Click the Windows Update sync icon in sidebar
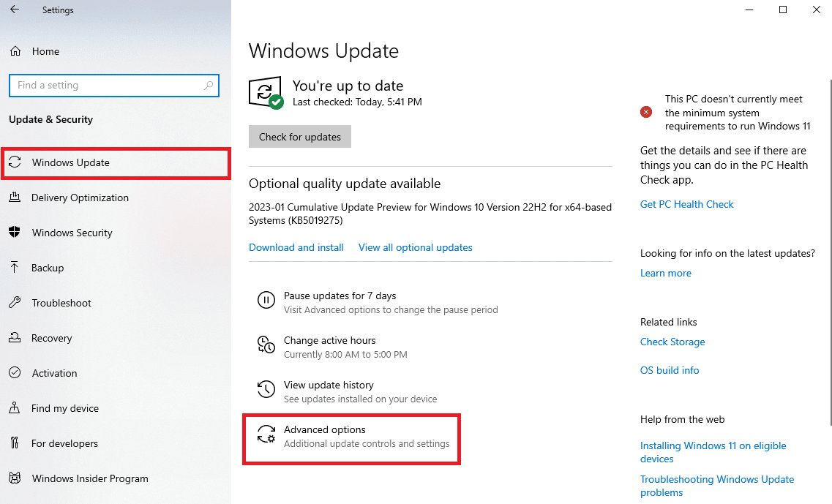The image size is (832, 504). pyautogui.click(x=15, y=162)
